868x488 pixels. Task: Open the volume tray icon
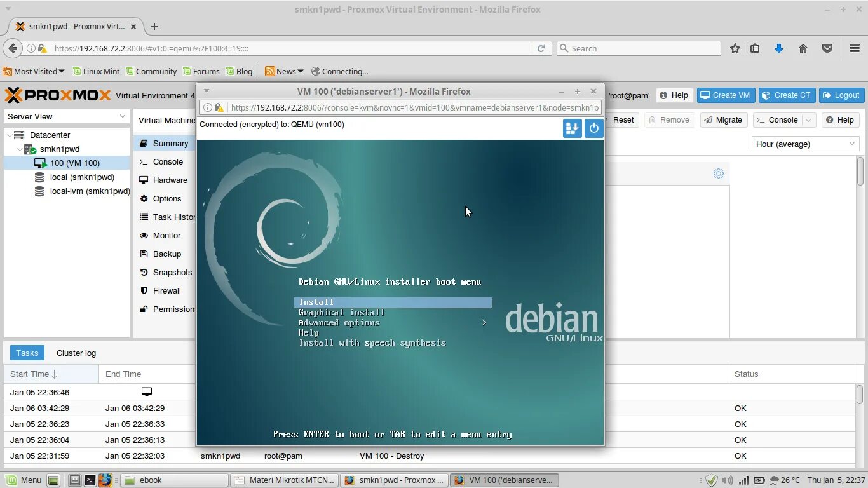click(x=727, y=480)
